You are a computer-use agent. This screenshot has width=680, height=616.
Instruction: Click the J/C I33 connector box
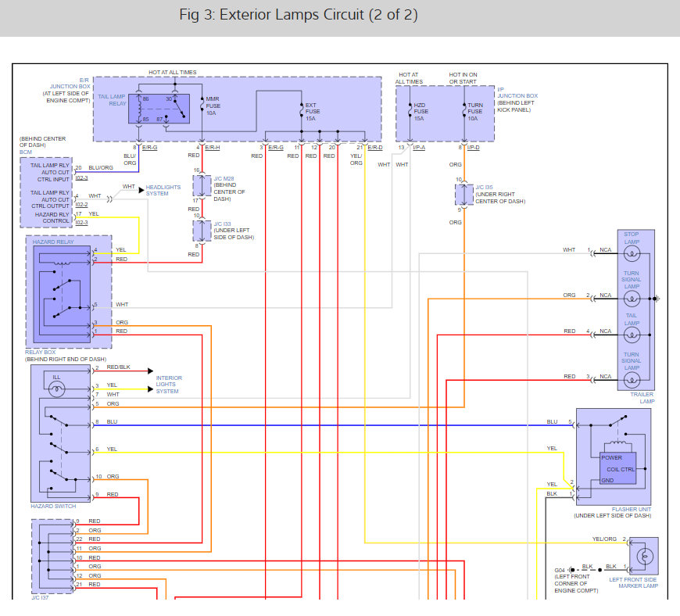click(202, 231)
